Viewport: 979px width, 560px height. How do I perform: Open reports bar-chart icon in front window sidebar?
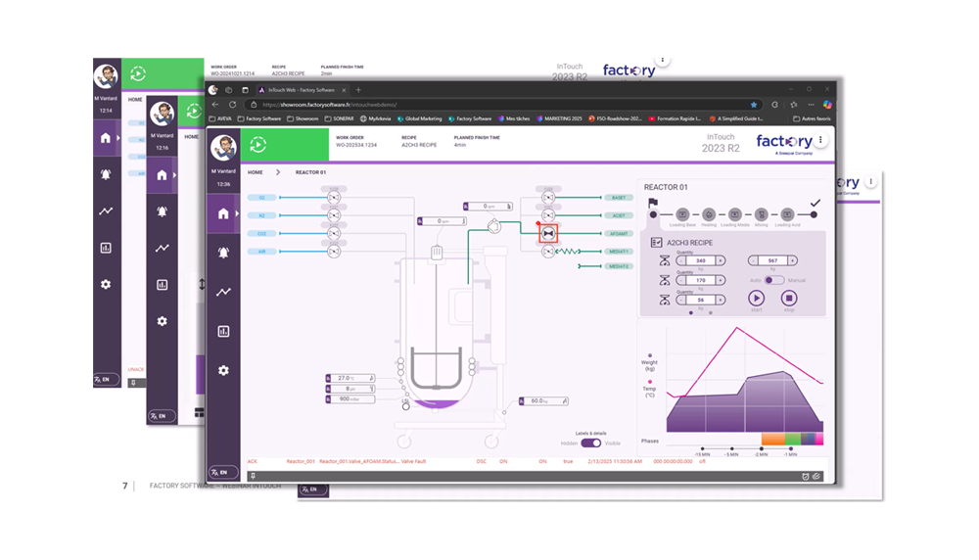[223, 332]
